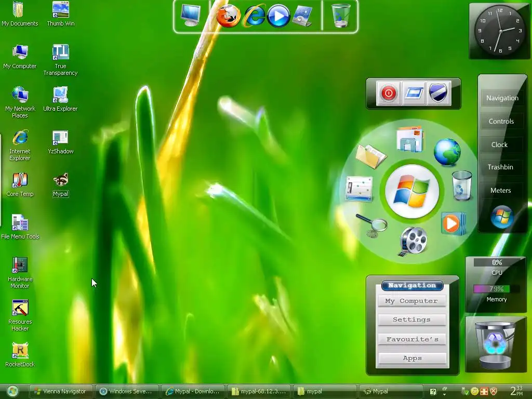Open Favourite's in the Navigation panel
This screenshot has width=532, height=399.
(411, 339)
